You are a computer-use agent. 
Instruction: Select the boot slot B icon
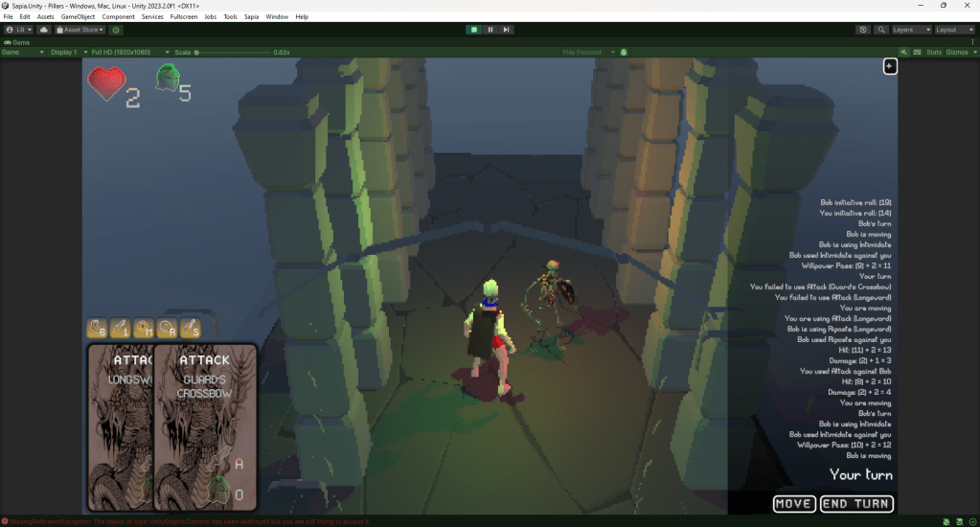click(97, 329)
